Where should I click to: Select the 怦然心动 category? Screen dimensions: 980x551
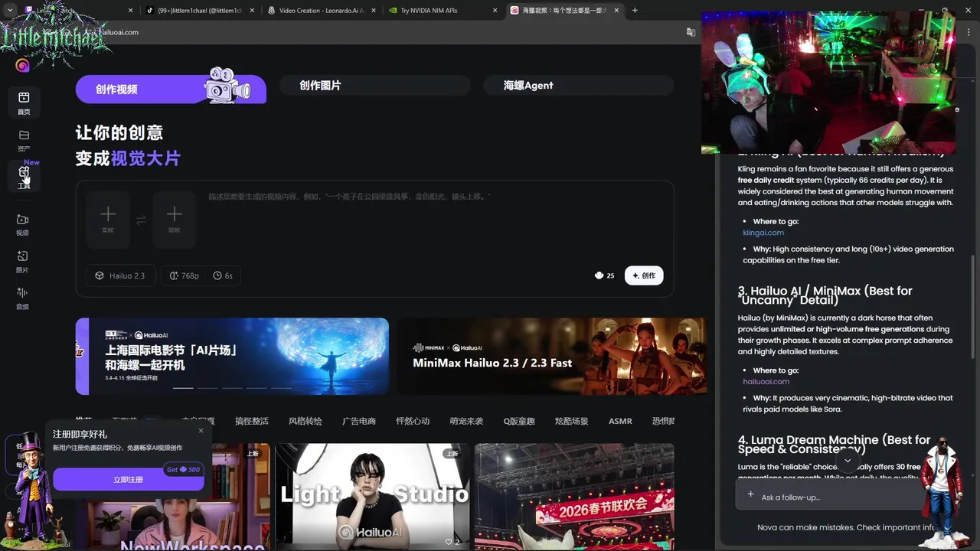[x=413, y=421]
